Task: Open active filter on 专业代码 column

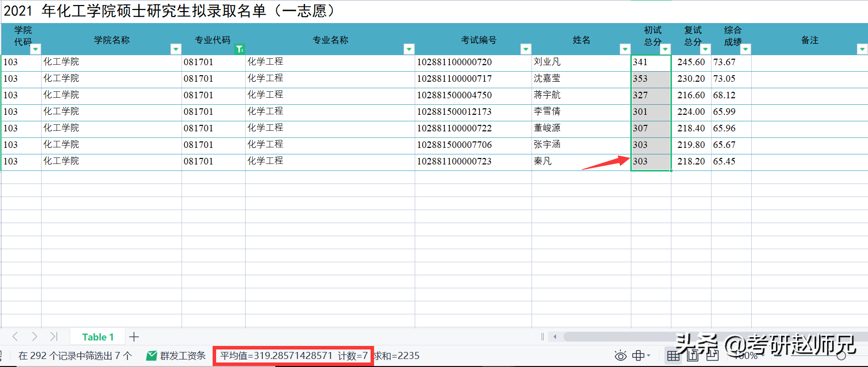Action: [240, 49]
